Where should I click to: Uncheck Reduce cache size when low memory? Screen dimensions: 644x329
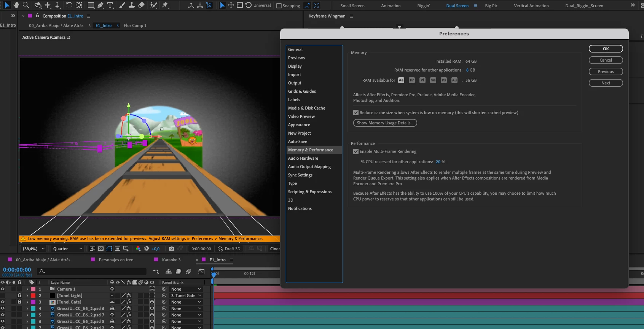tap(356, 113)
